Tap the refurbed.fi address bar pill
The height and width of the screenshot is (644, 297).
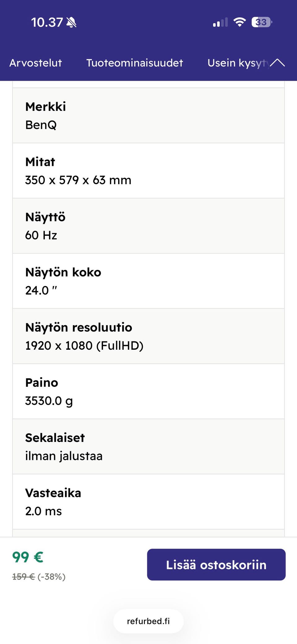pos(148,621)
